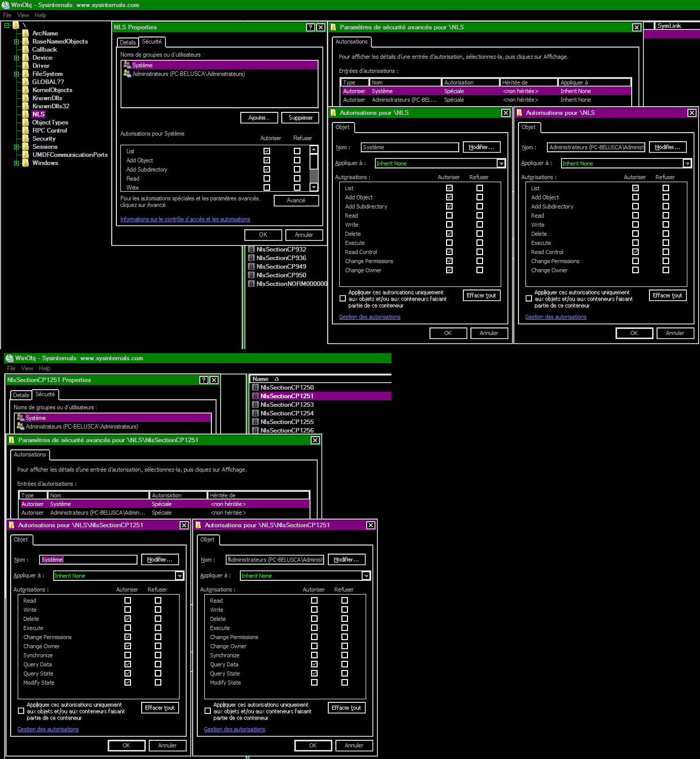Open the 'Gestion des autorisations' link
This screenshot has height=759, width=700.
(x=369, y=317)
